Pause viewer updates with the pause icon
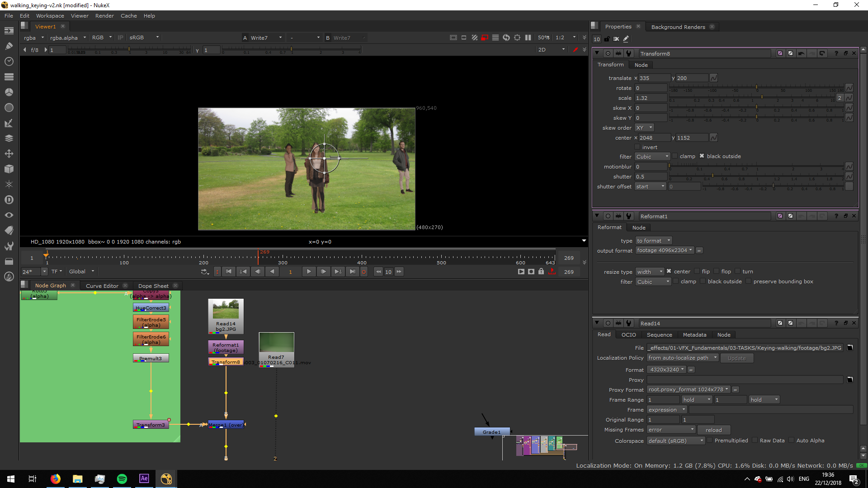The height and width of the screenshot is (488, 868). 528,38
